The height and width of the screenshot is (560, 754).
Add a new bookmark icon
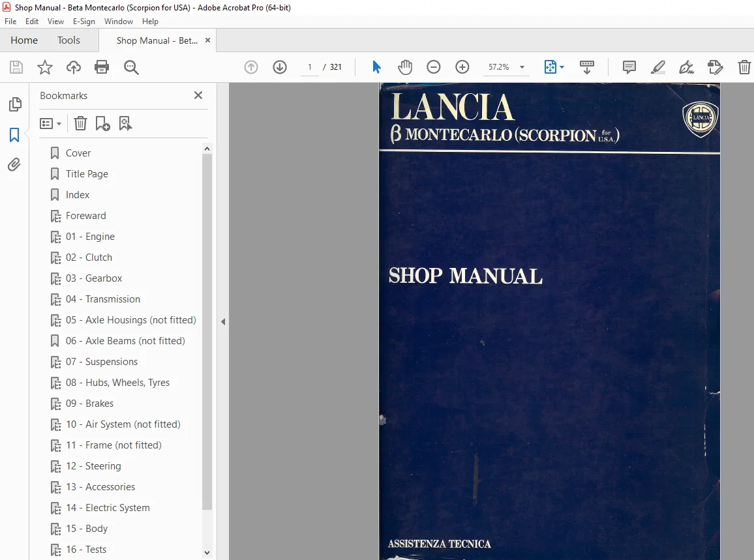pyautogui.click(x=102, y=123)
